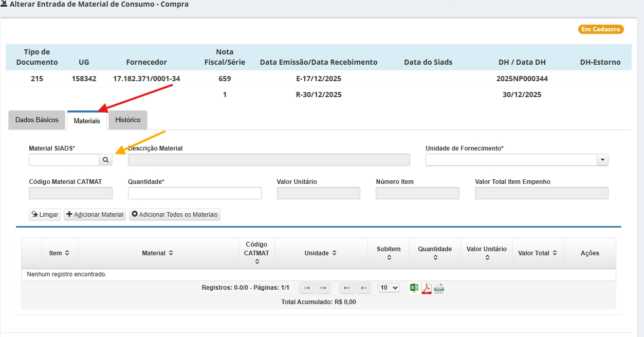The height and width of the screenshot is (337, 644).
Task: Export the table as CSV
Action: pos(439,288)
